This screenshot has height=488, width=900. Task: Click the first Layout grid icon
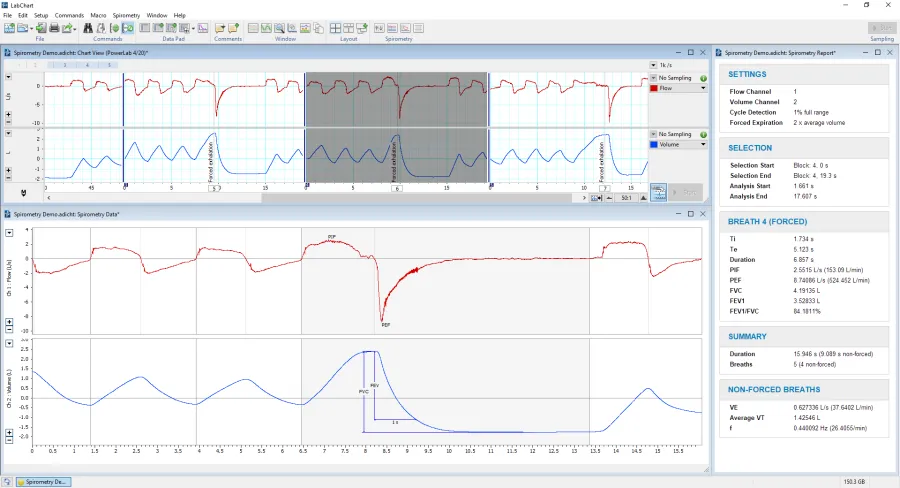[336, 28]
